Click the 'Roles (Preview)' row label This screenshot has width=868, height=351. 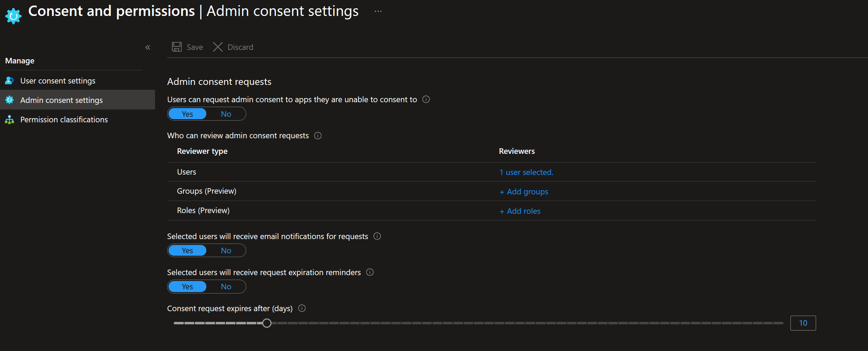tap(203, 211)
